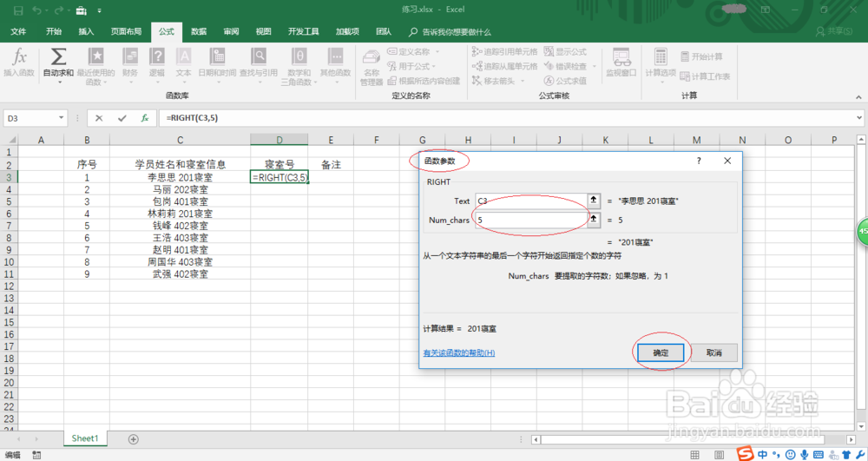Click column C header
Viewport: 868px width, 461px height.
(x=180, y=140)
